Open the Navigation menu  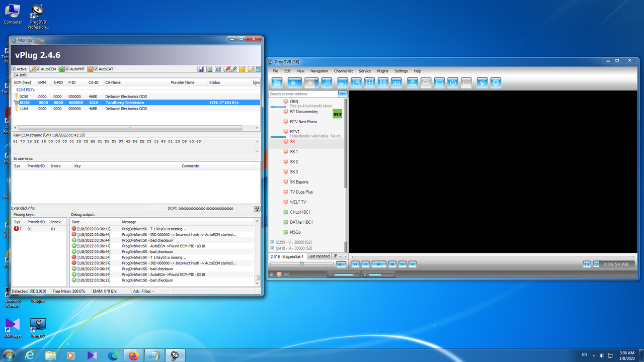(x=319, y=71)
